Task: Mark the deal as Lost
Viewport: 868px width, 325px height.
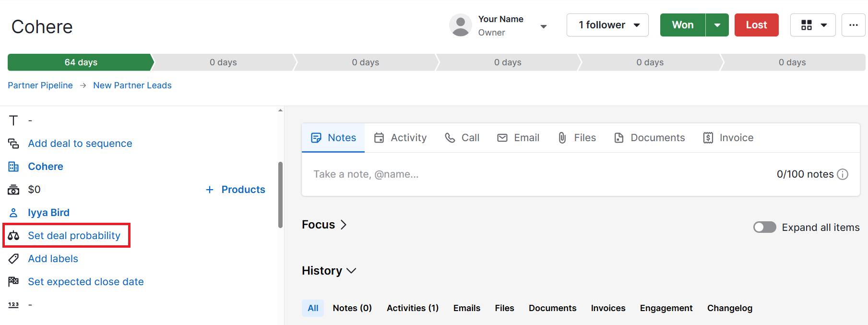Action: 756,25
